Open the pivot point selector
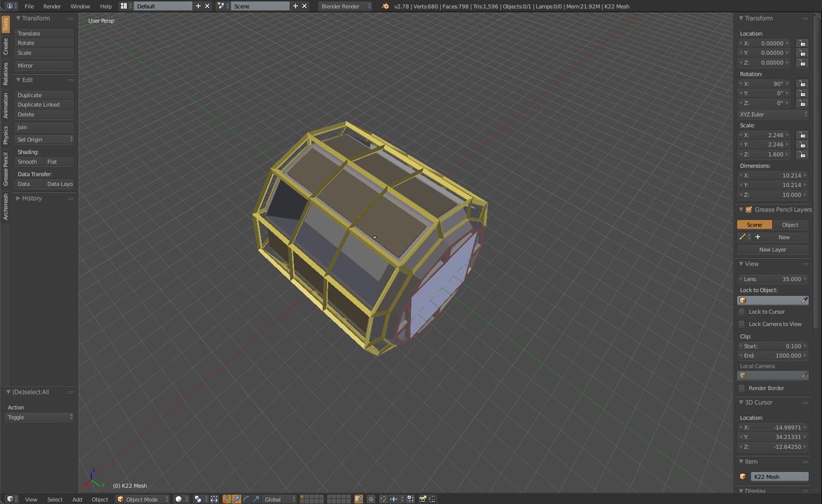The image size is (822, 504). click(199, 499)
